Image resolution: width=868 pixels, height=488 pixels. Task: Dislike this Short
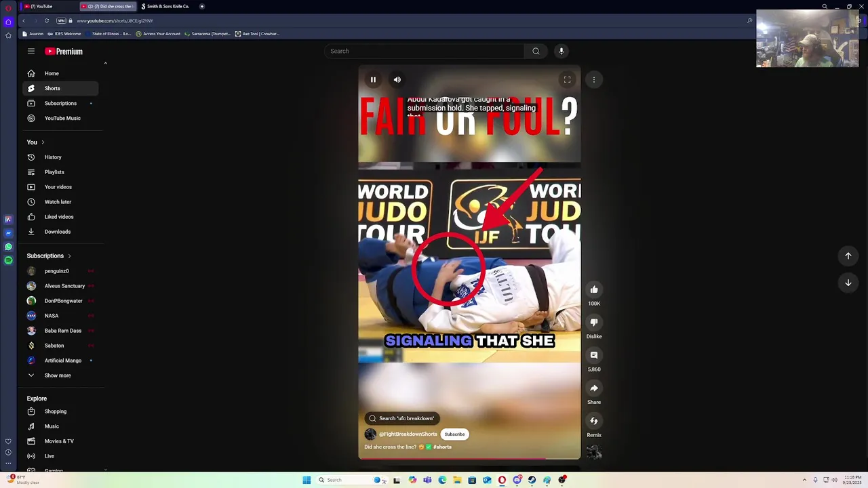coord(594,323)
